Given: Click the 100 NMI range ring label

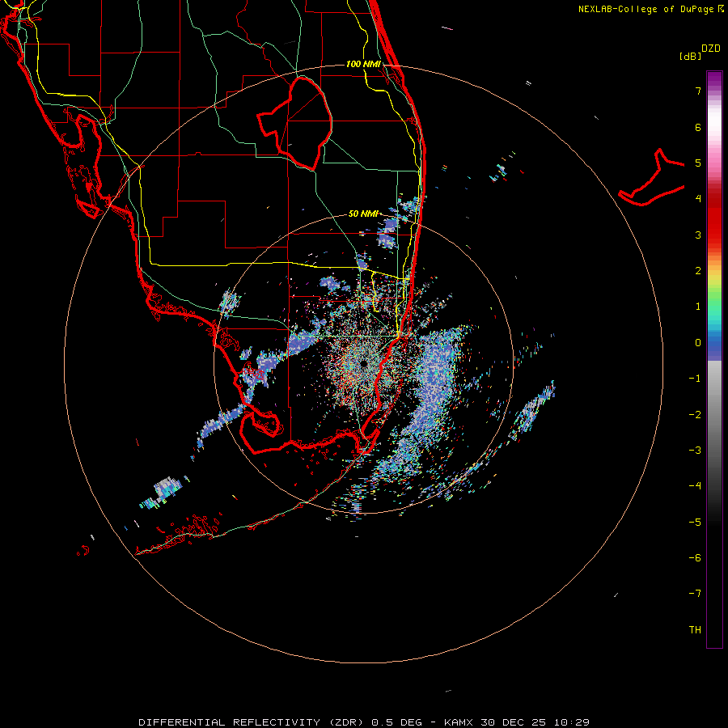Looking at the screenshot, I should [363, 64].
